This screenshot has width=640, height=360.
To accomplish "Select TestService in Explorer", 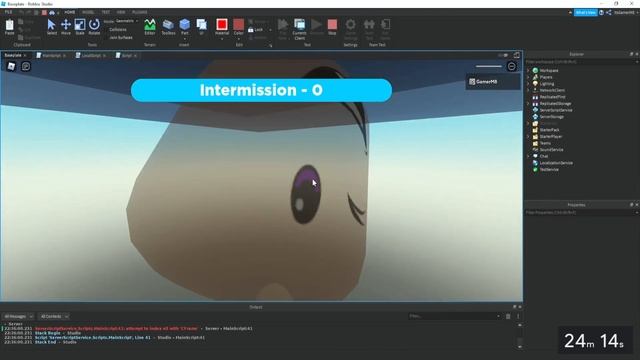I will (549, 169).
